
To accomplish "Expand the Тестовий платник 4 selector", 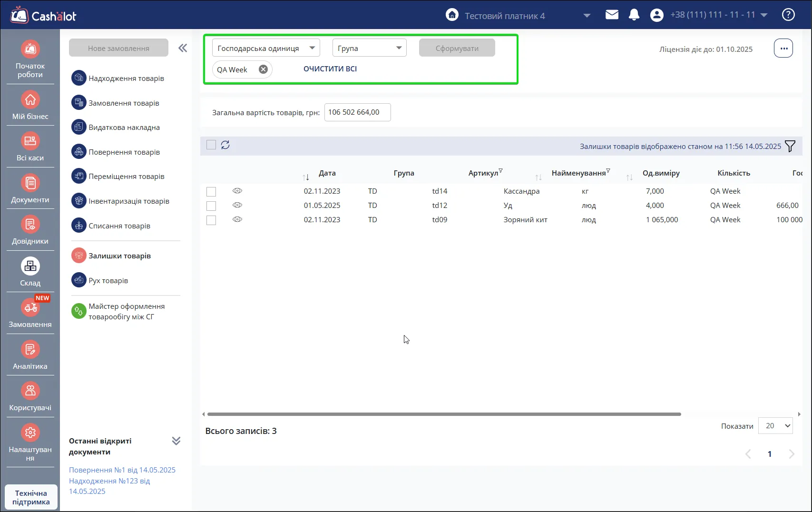I will [x=587, y=16].
